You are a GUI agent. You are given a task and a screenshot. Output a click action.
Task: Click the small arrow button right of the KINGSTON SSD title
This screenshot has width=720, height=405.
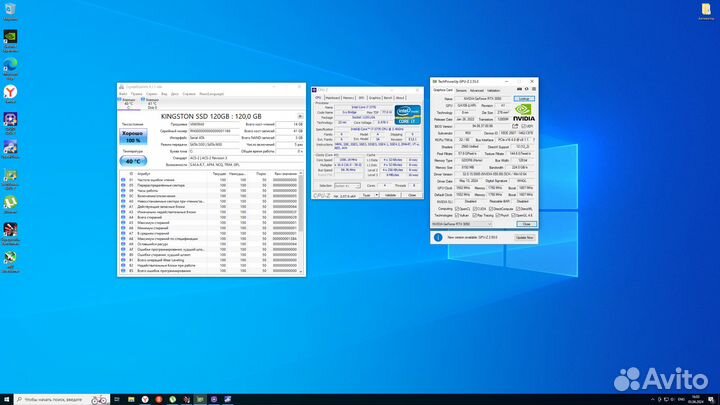click(300, 116)
